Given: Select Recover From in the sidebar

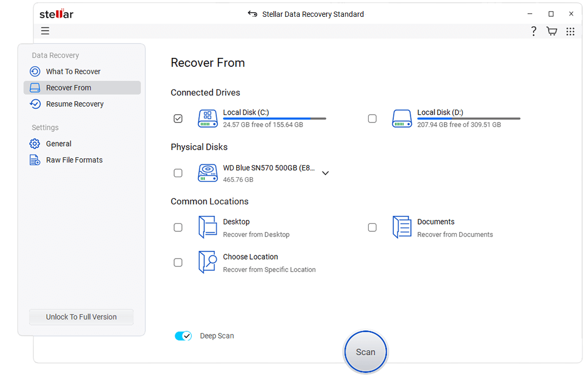Looking at the screenshot, I should 69,87.
